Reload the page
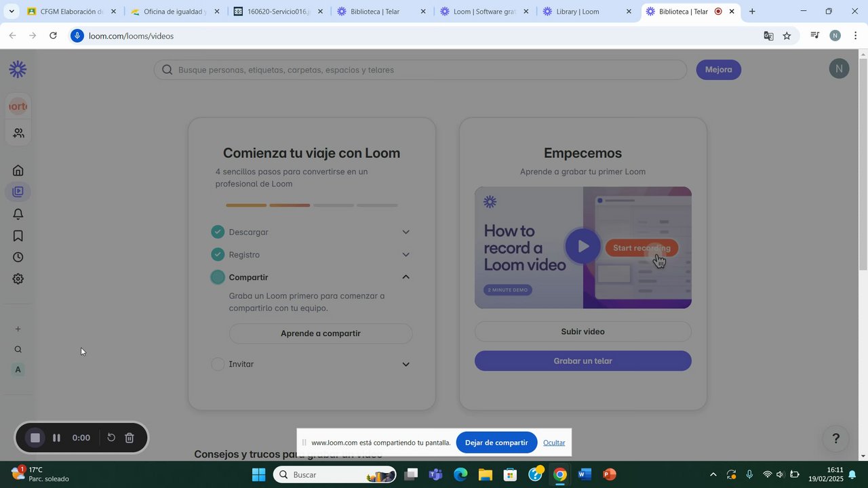 tap(53, 36)
